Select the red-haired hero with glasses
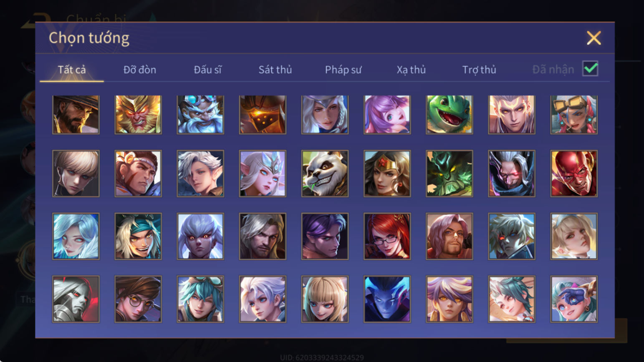644x362 pixels. 387,236
